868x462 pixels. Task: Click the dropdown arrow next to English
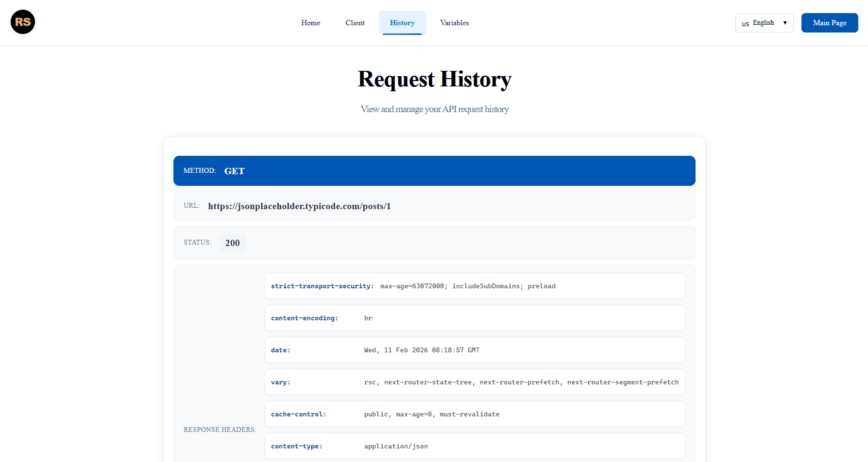[x=785, y=23]
